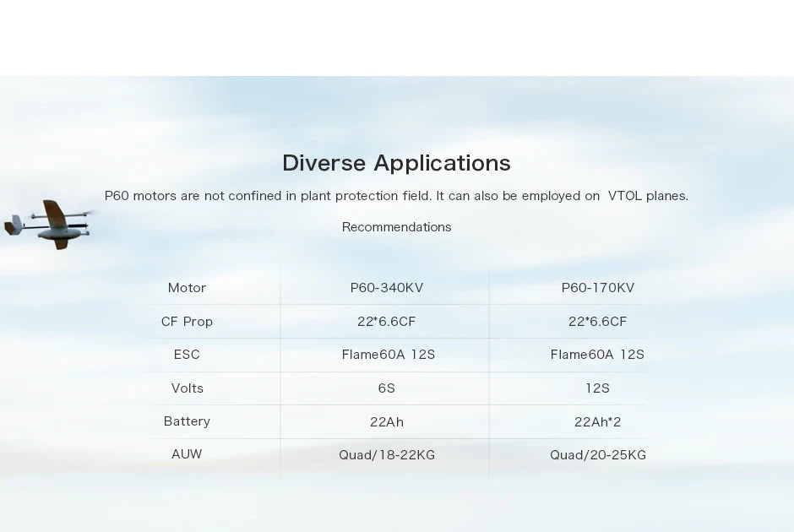Select the P60-170KV motor cell
The height and width of the screenshot is (532, 794).
click(x=597, y=287)
